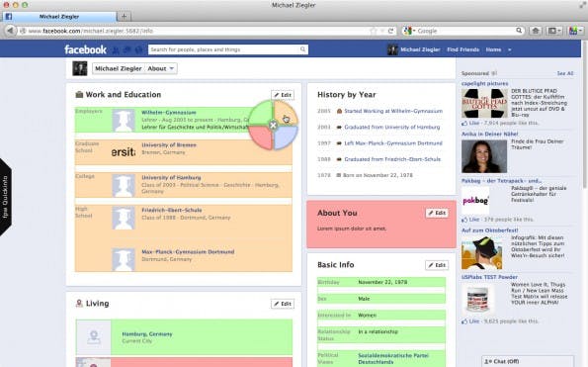This screenshot has height=367, width=588.
Task: Select the Michael Ziegler browser tab
Action: pyautogui.click(x=59, y=17)
